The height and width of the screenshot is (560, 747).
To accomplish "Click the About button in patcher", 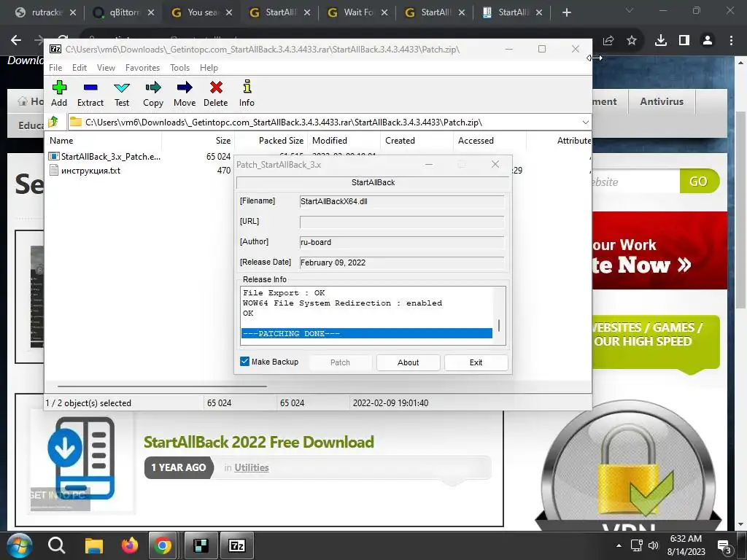I will [409, 362].
